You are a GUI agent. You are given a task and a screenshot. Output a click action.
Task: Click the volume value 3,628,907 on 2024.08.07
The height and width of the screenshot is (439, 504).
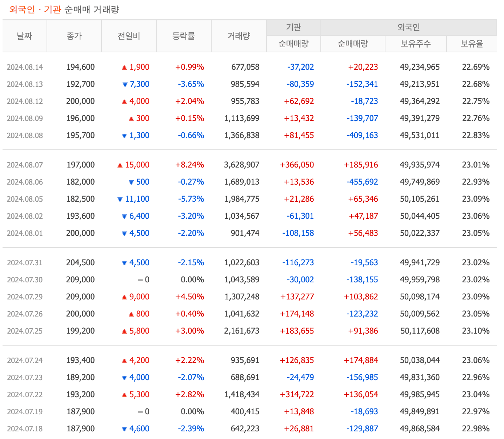[242, 165]
